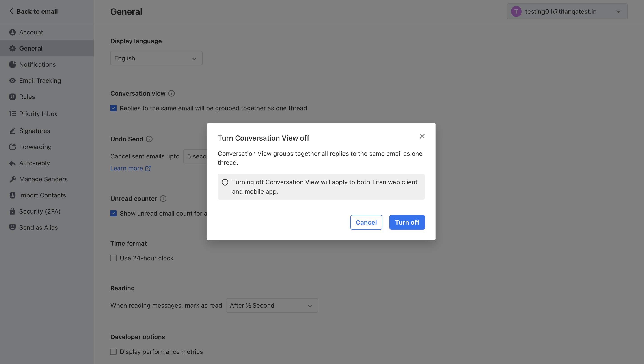Select the General settings section
The width and height of the screenshot is (644, 364).
[47, 48]
